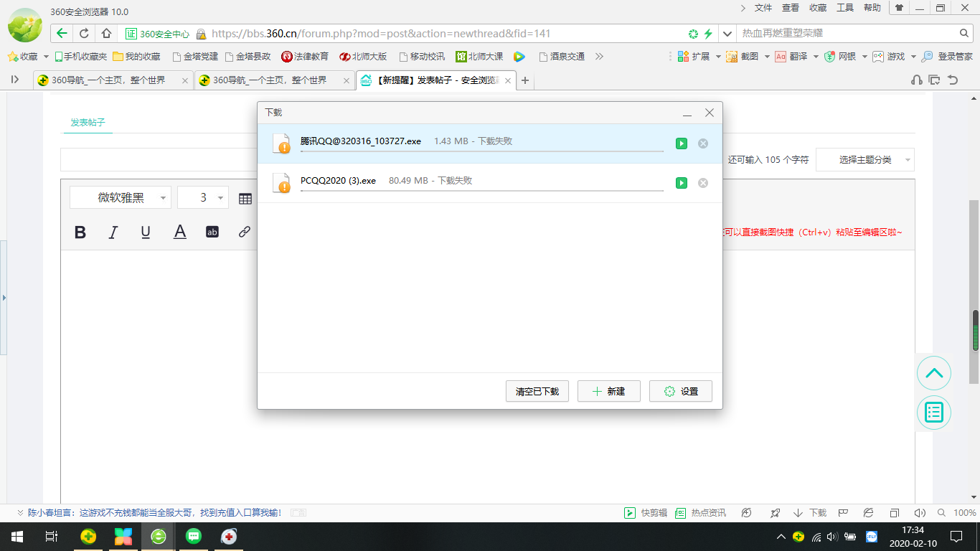Open the 收藏 star favorites button
The width and height of the screenshot is (980, 551).
coord(22,57)
